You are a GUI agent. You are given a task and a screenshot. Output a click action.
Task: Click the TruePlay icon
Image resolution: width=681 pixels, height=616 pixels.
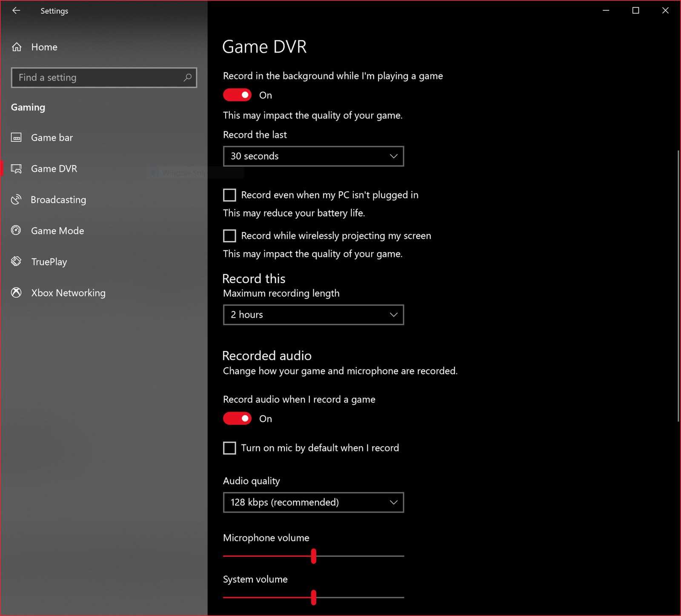16,261
